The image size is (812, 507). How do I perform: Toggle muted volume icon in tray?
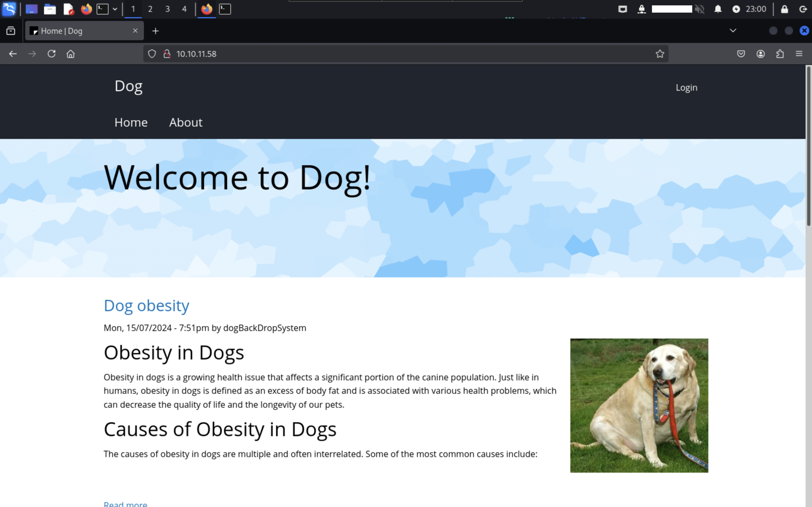[x=699, y=9]
